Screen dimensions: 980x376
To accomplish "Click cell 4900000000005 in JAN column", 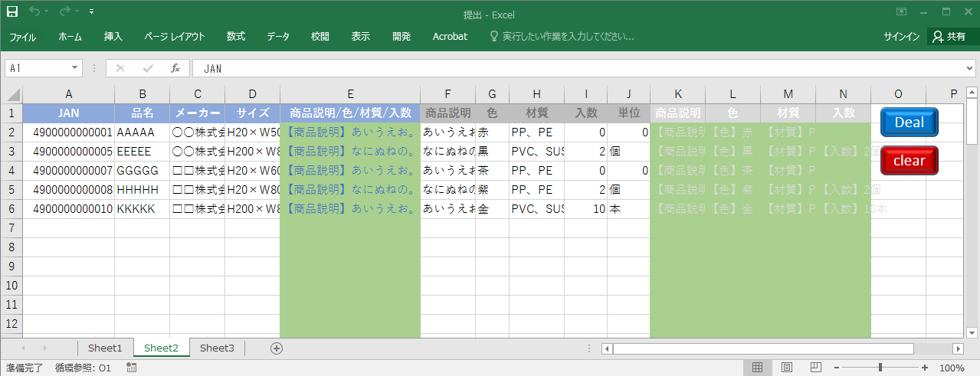I will click(x=69, y=151).
